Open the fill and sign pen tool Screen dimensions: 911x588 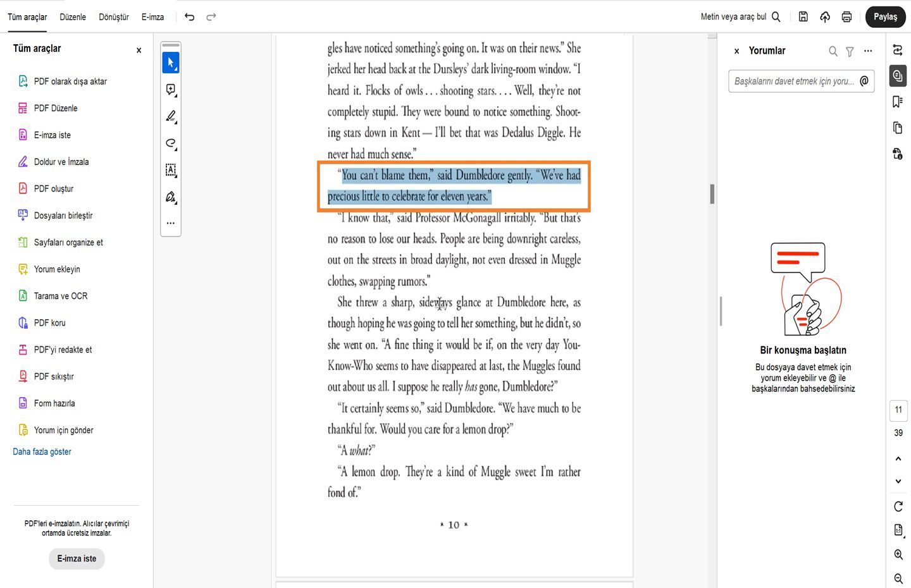[x=171, y=197]
